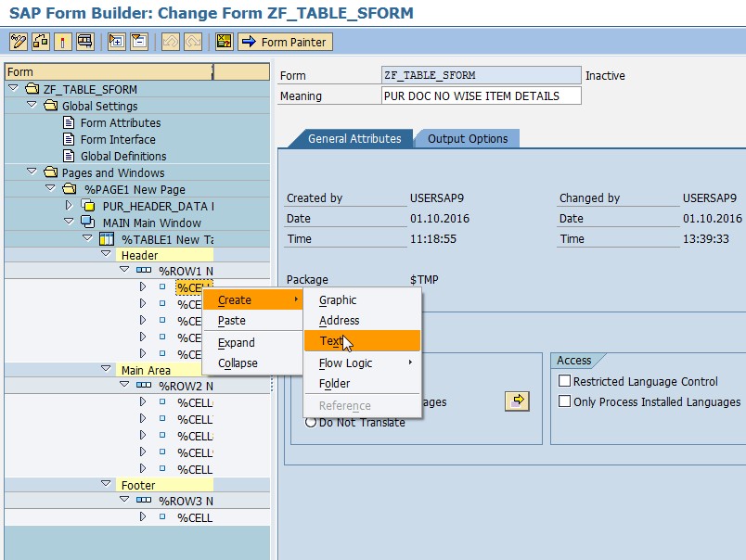This screenshot has height=560, width=746.
Task: Choose Collapse from context menu
Action: coord(252,363)
